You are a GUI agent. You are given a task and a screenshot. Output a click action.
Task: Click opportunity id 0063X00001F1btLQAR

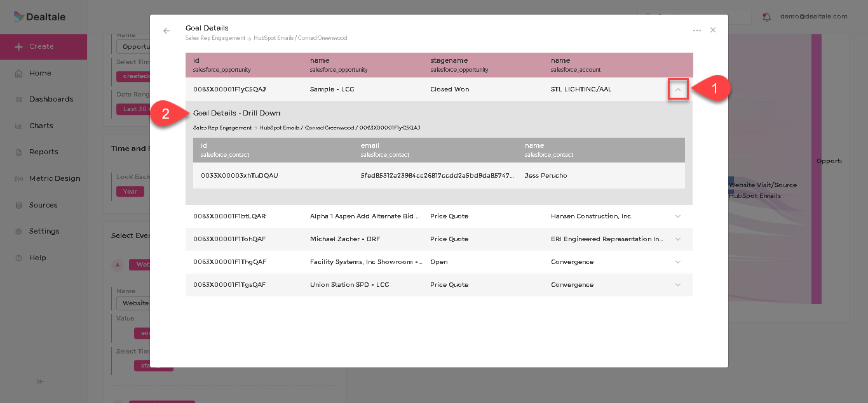tap(229, 216)
